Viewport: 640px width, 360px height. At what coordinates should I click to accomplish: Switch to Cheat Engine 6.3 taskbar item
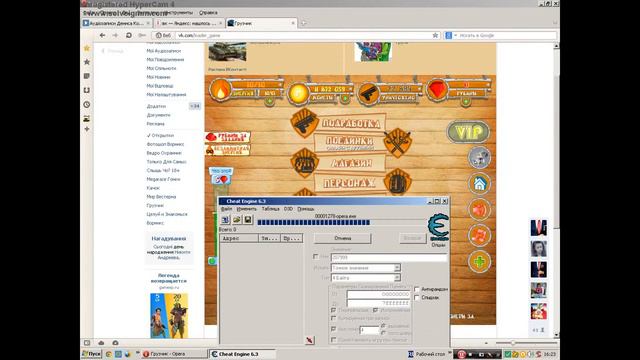pos(242,354)
